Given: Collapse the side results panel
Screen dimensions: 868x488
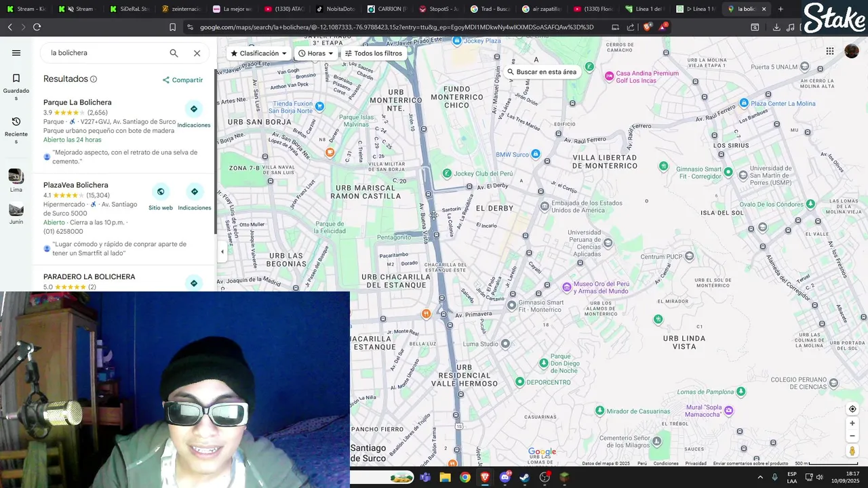Looking at the screenshot, I should (222, 251).
